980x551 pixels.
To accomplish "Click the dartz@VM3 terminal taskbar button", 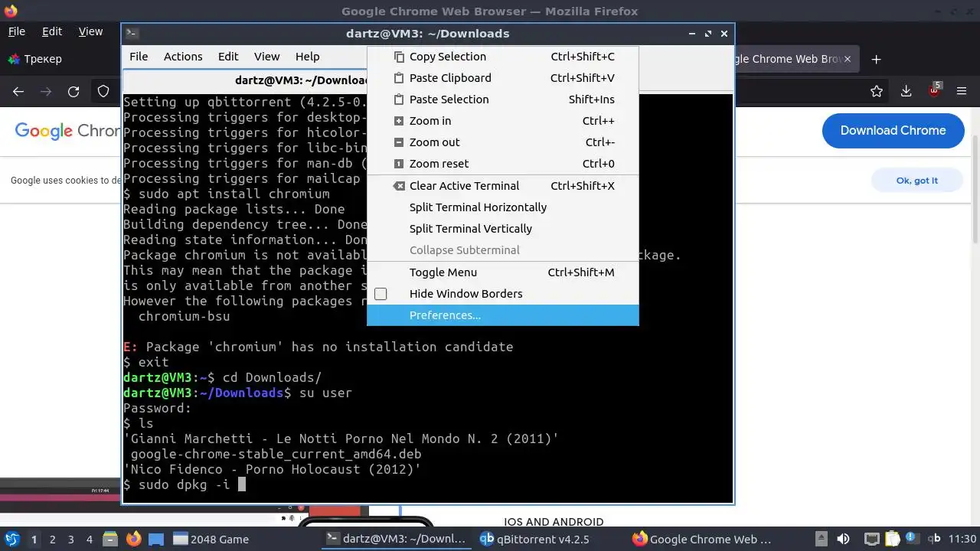I will pos(396,540).
